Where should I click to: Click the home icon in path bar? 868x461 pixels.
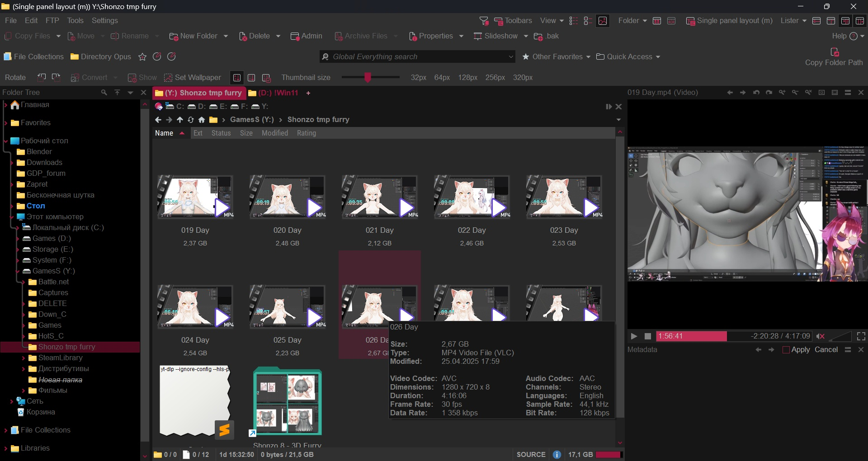click(202, 120)
